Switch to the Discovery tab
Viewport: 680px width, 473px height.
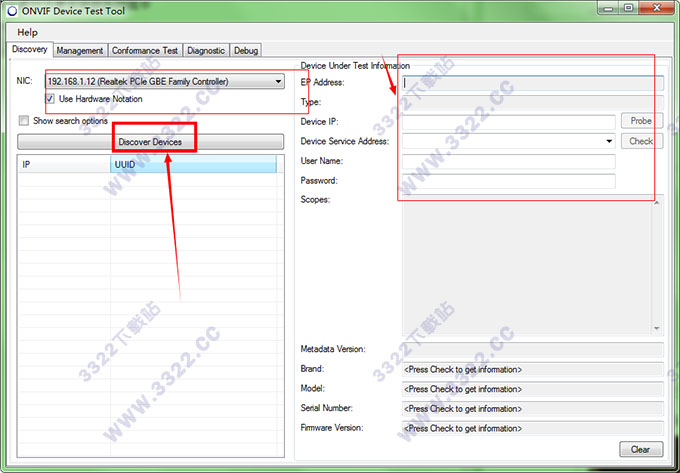click(x=29, y=49)
